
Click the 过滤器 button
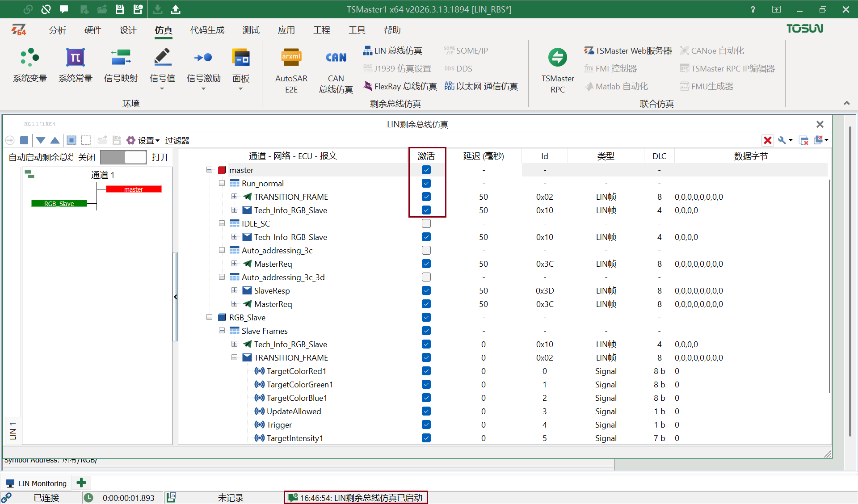click(x=177, y=140)
